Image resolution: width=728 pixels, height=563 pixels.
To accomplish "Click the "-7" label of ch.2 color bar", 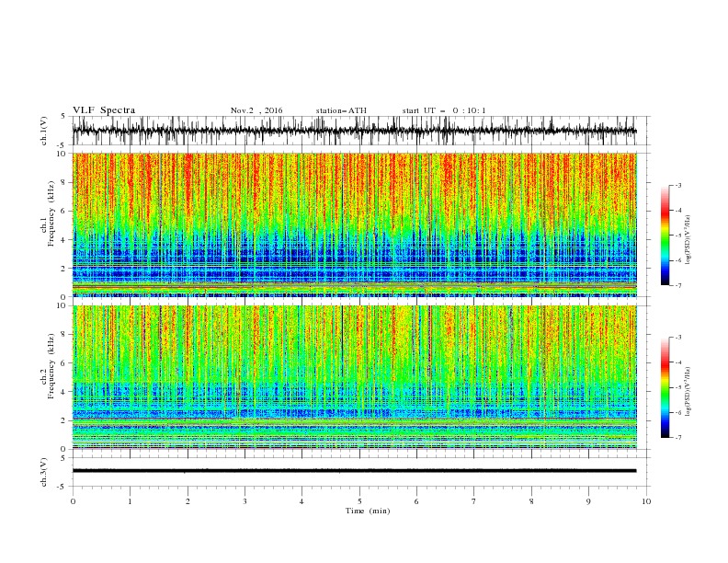I will pos(677,438).
